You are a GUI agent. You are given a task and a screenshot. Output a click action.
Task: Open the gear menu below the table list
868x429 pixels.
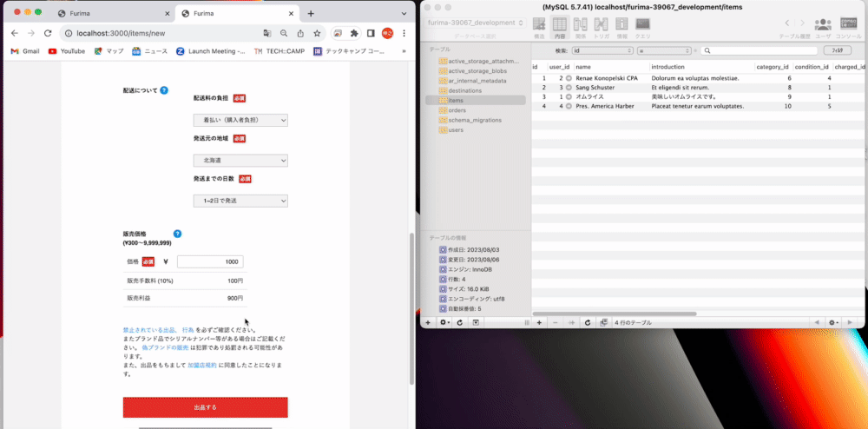coord(444,323)
